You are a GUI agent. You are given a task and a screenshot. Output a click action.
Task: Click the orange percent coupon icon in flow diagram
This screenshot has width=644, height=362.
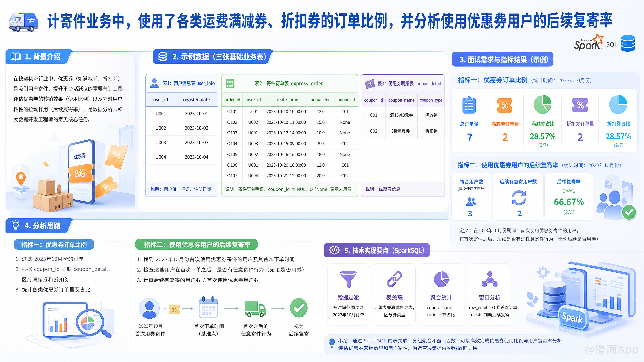(x=174, y=310)
